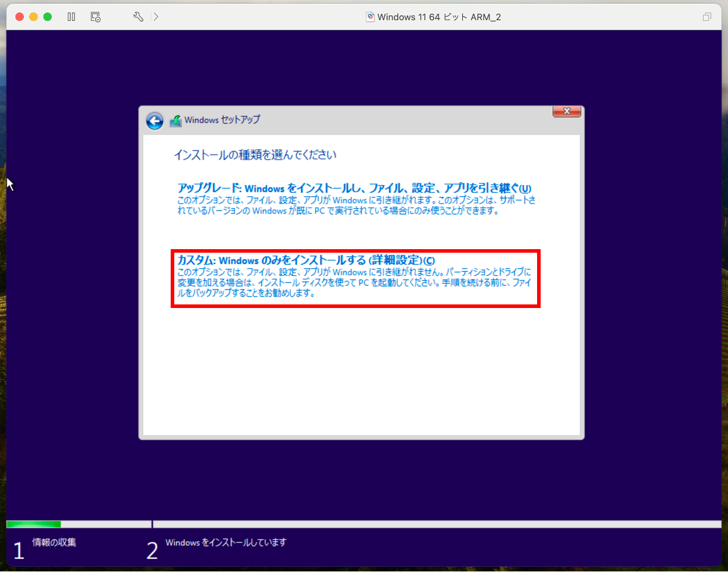Click the custom option description paragraph

coord(354,282)
